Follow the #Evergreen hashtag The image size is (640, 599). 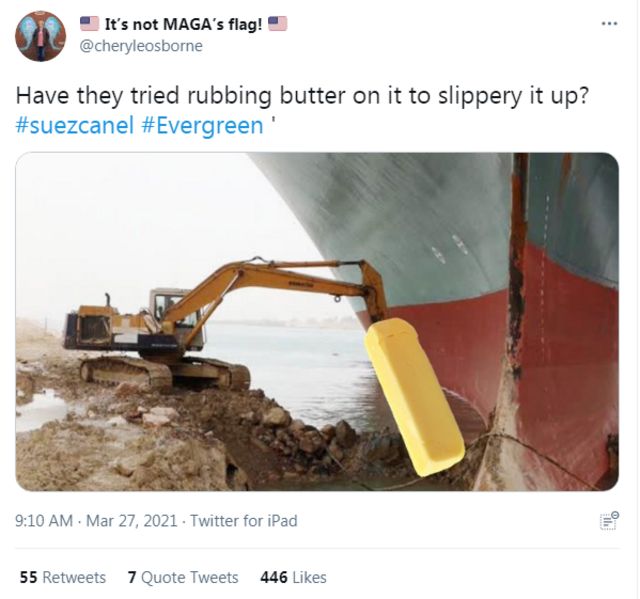point(202,125)
